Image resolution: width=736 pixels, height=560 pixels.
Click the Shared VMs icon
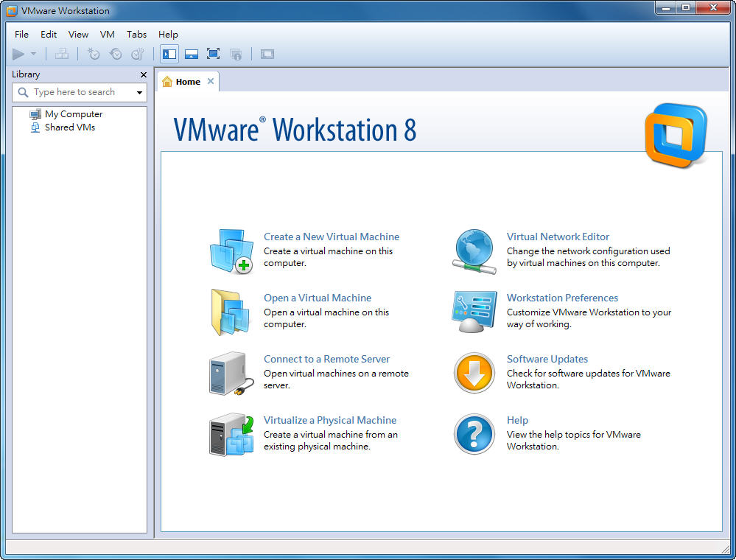coord(35,127)
